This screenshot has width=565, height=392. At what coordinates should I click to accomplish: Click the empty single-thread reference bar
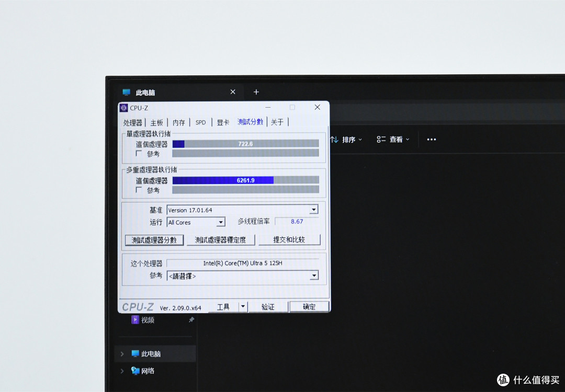click(245, 153)
